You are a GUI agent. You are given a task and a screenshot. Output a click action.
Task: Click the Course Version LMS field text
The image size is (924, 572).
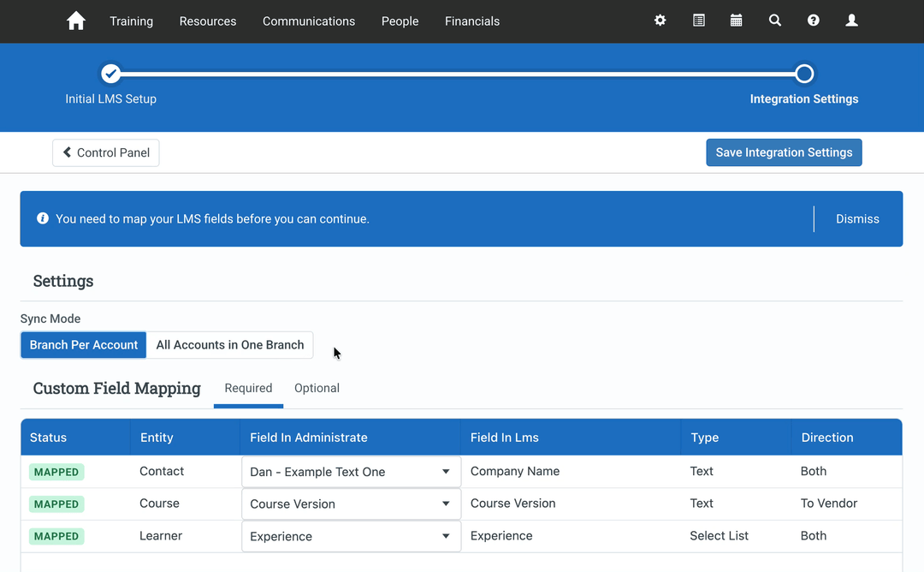(x=512, y=503)
